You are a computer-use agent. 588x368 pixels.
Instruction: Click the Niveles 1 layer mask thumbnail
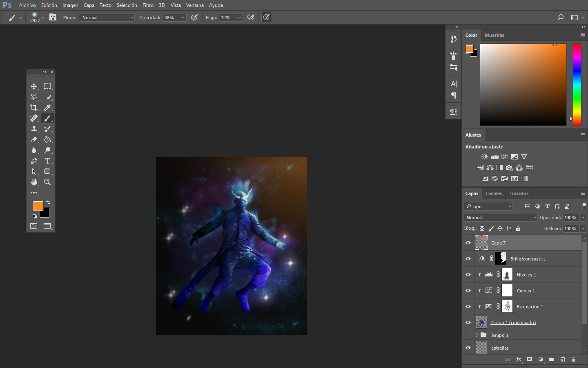click(x=507, y=275)
